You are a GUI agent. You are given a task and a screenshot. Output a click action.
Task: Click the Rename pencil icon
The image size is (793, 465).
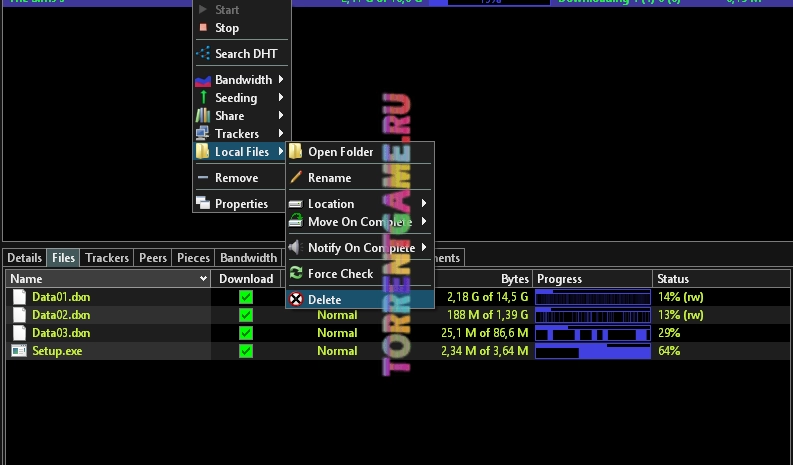click(296, 177)
